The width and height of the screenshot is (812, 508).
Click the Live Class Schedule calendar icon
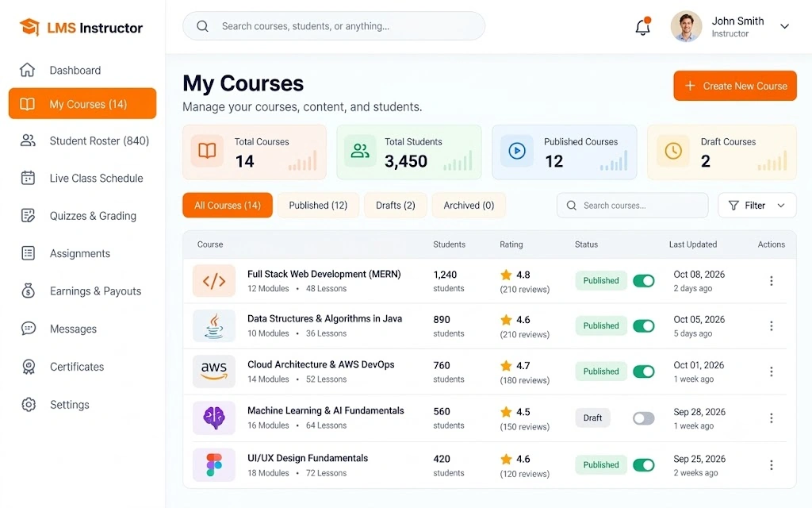pos(28,178)
